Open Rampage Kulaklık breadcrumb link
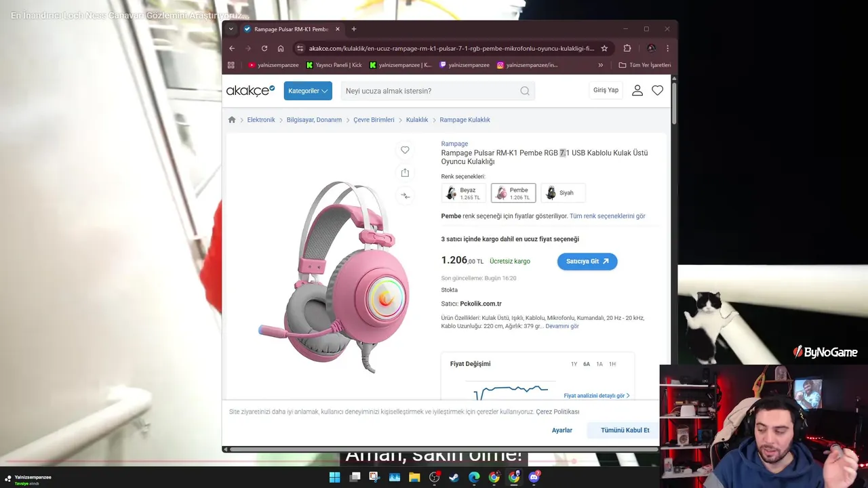 [465, 119]
